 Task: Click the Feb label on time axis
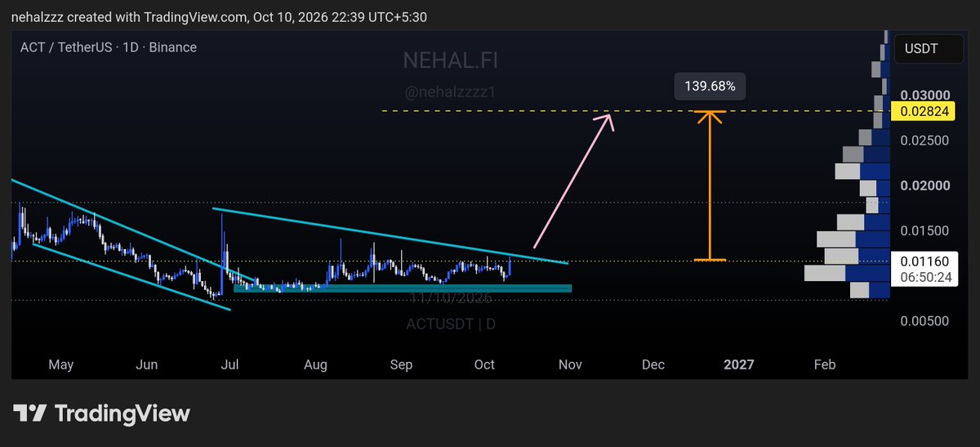pyautogui.click(x=825, y=364)
